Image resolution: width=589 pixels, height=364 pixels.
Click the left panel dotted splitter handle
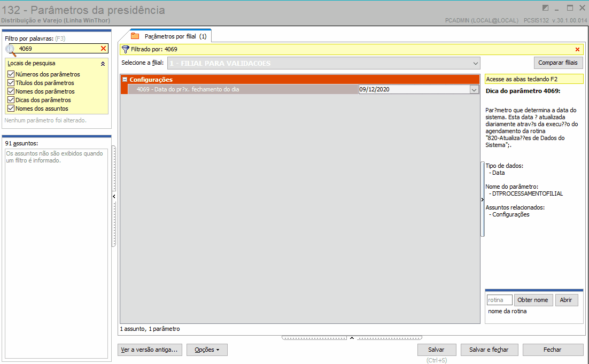(x=114, y=196)
